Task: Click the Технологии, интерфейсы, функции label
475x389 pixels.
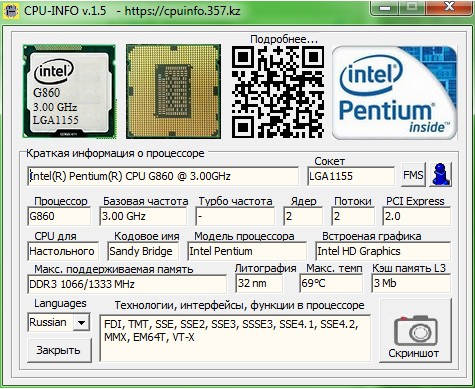Action: pos(239,305)
